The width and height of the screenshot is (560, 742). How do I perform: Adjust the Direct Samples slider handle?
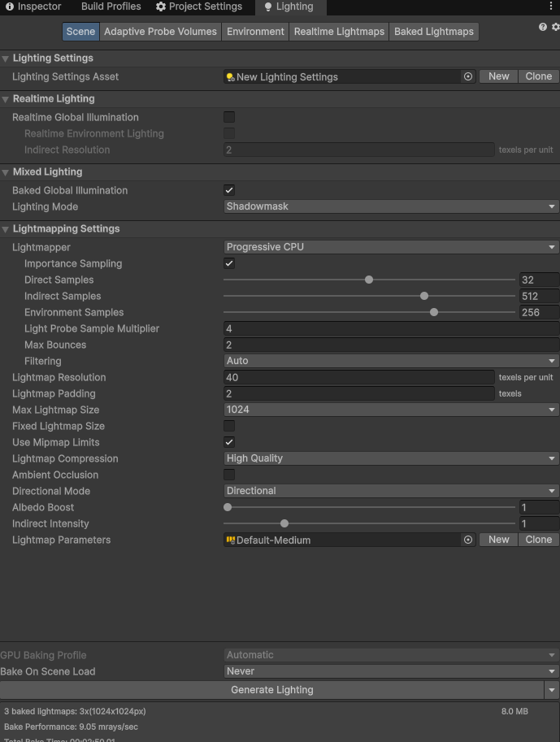[369, 280]
